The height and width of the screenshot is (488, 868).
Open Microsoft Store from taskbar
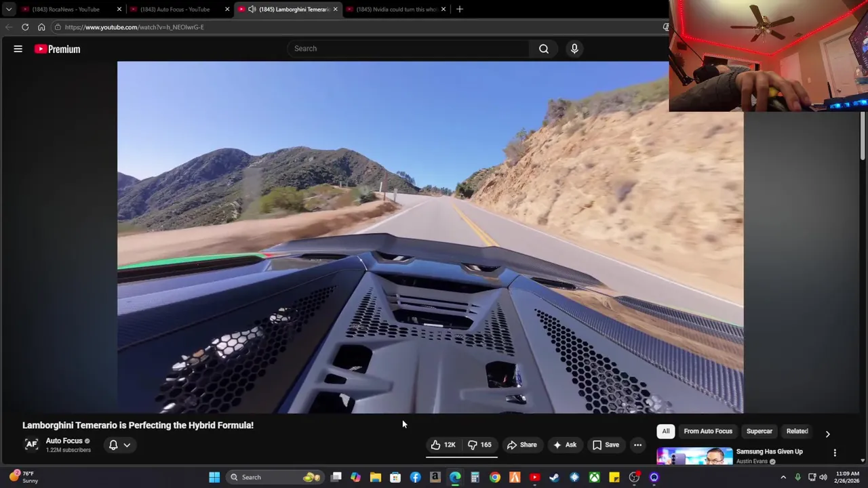(395, 477)
